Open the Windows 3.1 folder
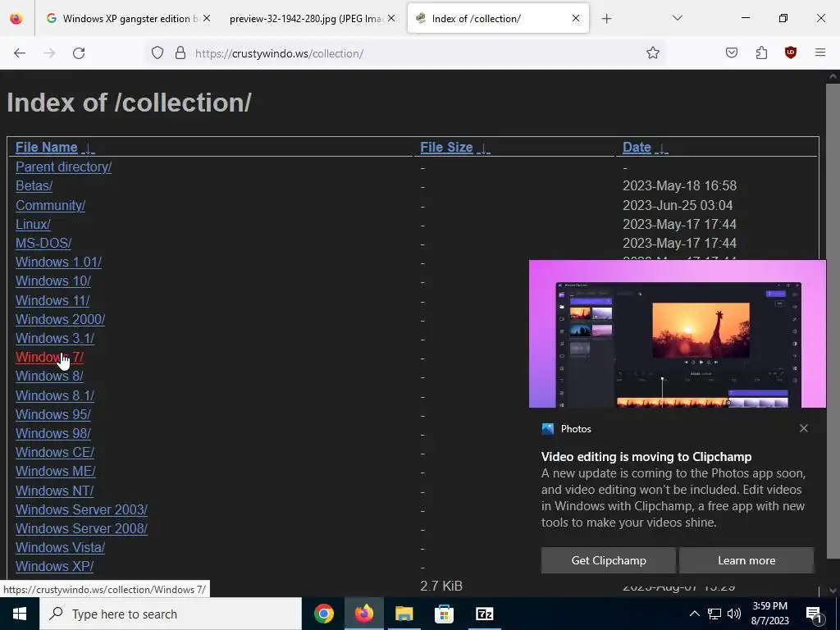Screen dimensions: 840x630 pos(55,339)
